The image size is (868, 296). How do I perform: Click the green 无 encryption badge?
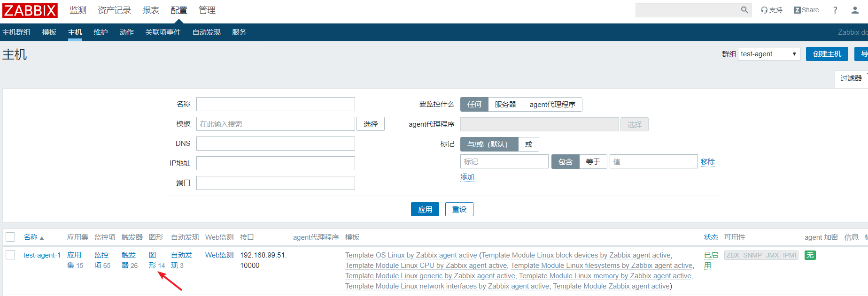coord(810,255)
